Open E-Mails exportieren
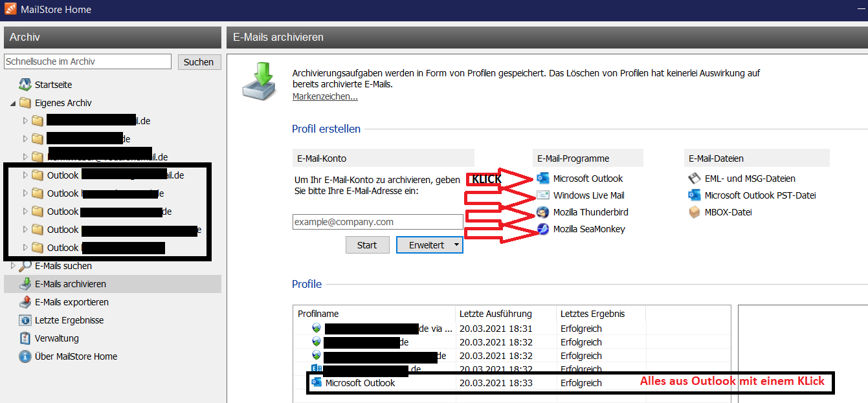Screen dimensions: 868x403 pyautogui.click(x=71, y=302)
